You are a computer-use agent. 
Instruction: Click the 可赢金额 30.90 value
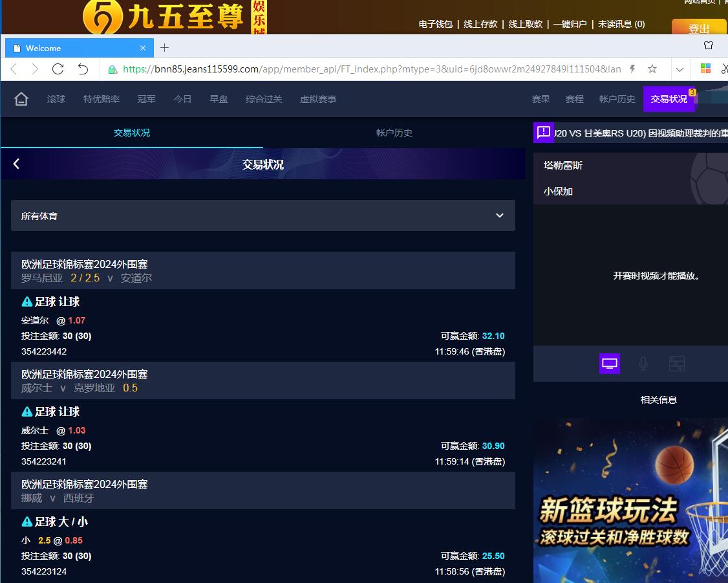(x=493, y=446)
